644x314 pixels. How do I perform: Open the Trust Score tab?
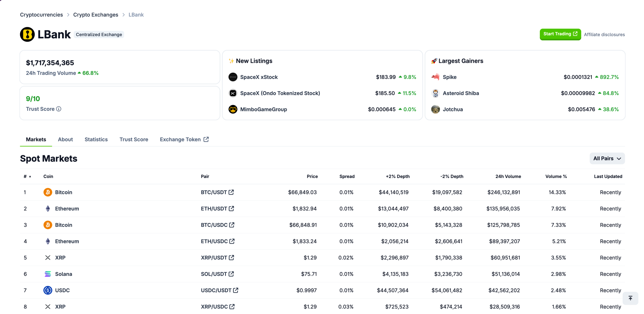[x=134, y=140]
